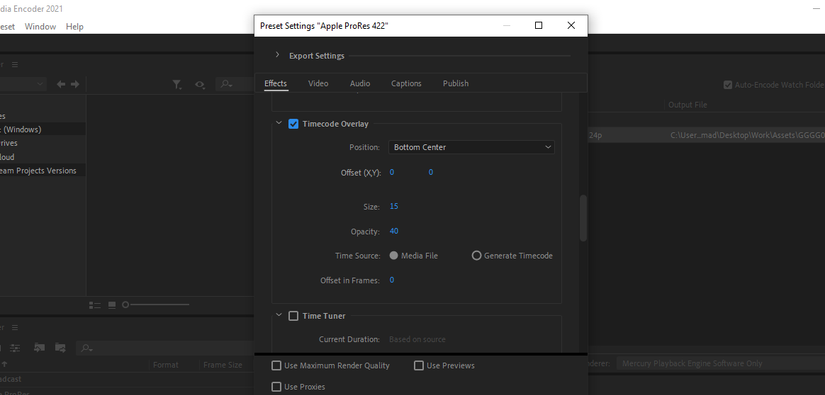Go forward in the Media Browser
Image resolution: width=825 pixels, height=395 pixels.
coord(75,84)
